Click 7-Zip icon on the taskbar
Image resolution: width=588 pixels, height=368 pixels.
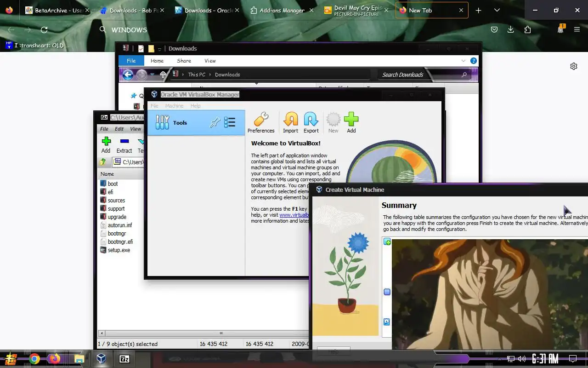point(124,359)
